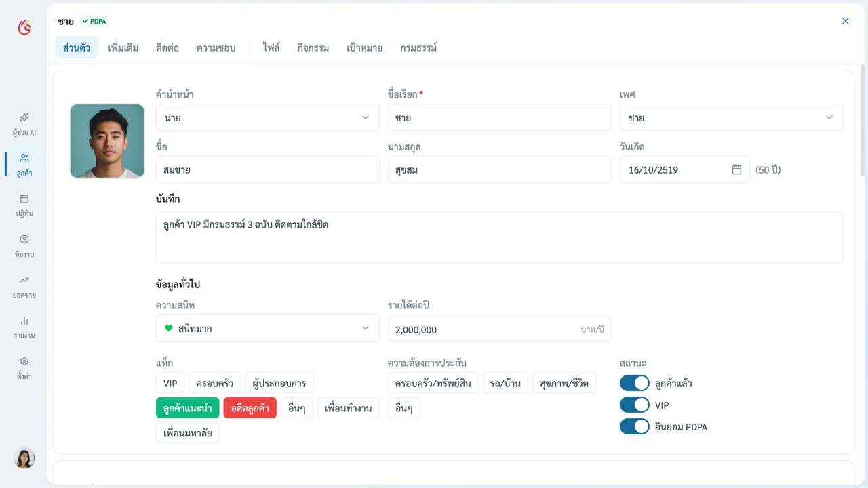Open the กิจกรรม activities tab
Screen dimensions: 868x488
313,47
